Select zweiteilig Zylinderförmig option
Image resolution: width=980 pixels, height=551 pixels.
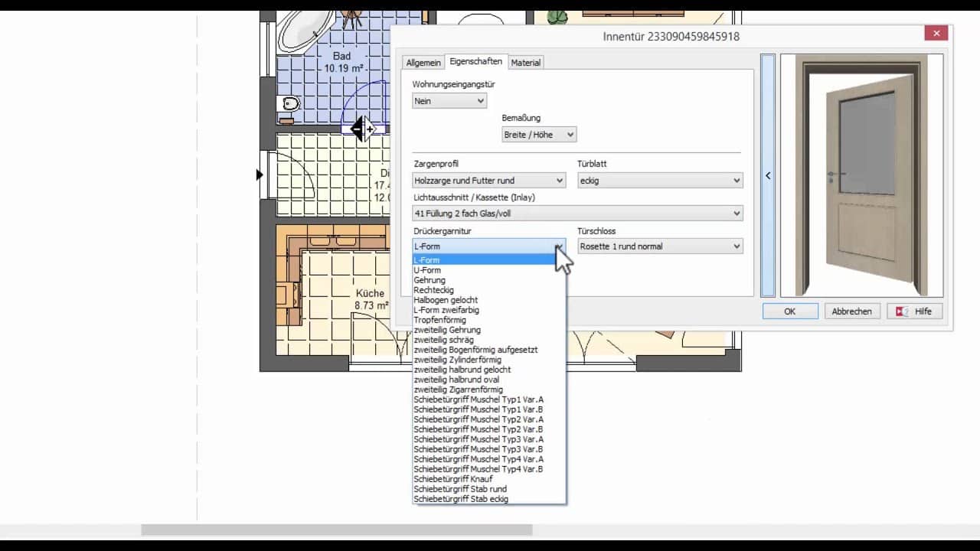point(488,360)
